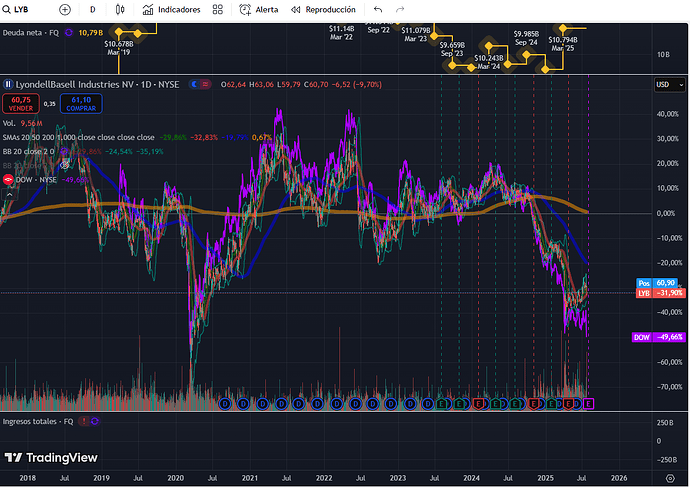This screenshot has width=690, height=487.
Task: Click the refresh icon beside Ingresos totales
Action: coord(94,421)
